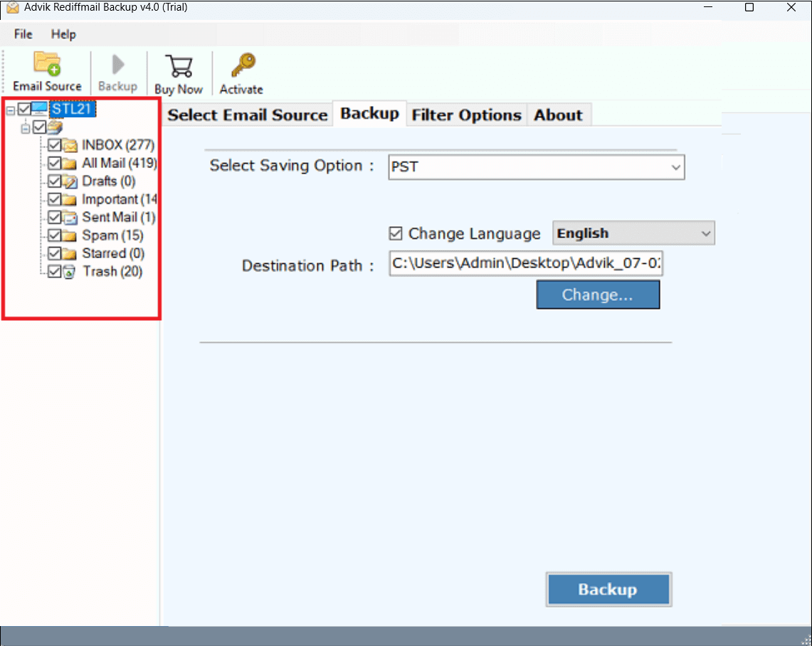Open the Buy Now cart icon
Image resolution: width=812 pixels, height=646 pixels.
(179, 67)
